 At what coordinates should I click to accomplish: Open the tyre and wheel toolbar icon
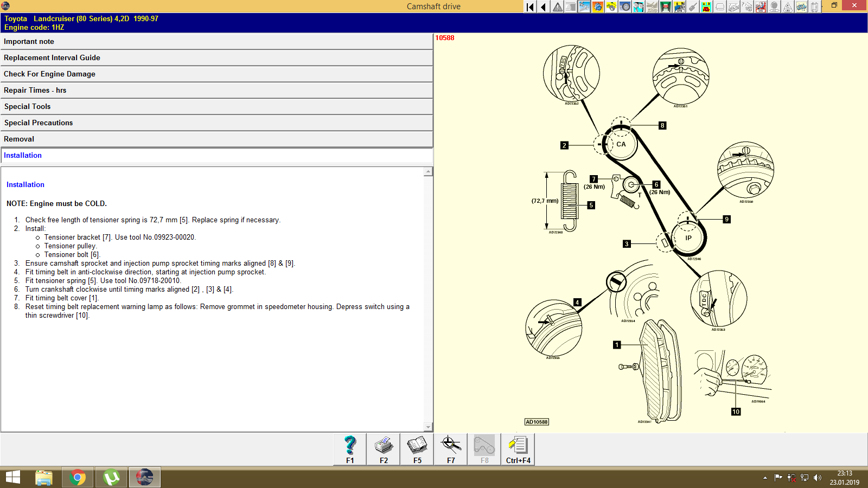tap(626, 7)
